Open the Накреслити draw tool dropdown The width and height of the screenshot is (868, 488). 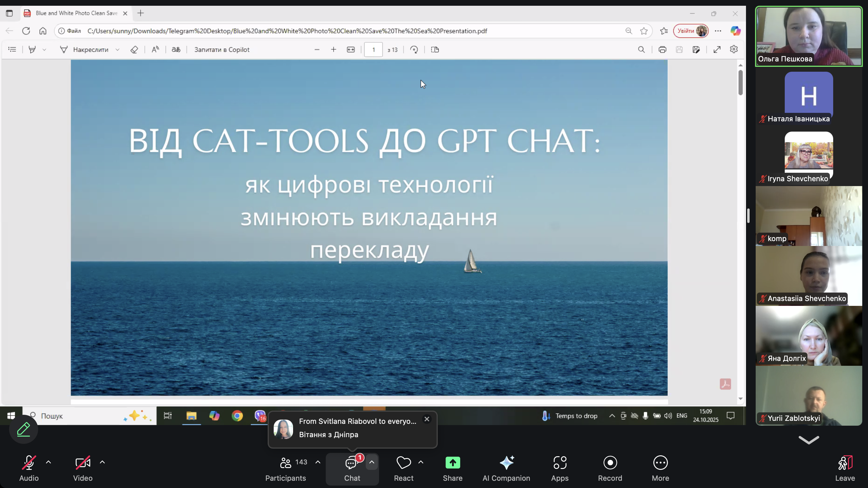pyautogui.click(x=117, y=50)
